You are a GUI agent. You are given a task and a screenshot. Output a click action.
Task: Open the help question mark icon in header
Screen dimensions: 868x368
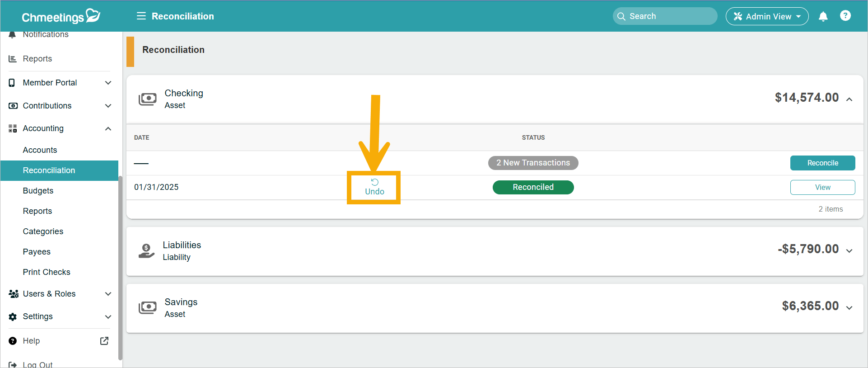pyautogui.click(x=845, y=16)
